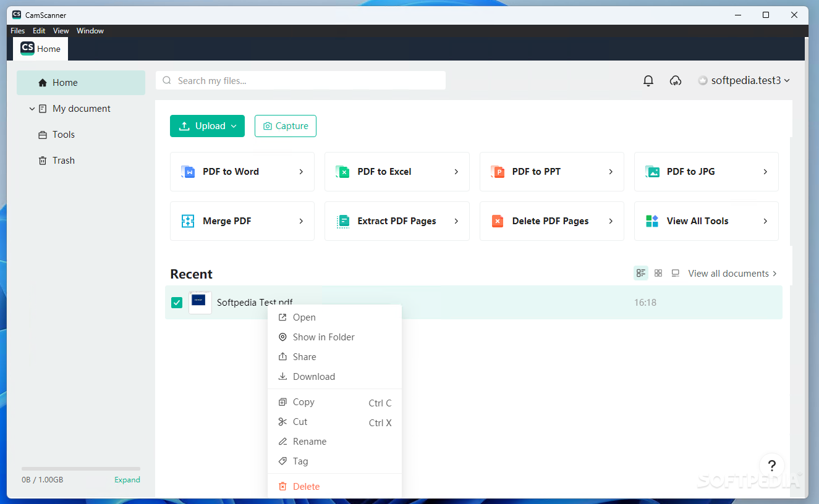
Task: Click the Trash bin icon in the sidebar
Action: [43, 161]
